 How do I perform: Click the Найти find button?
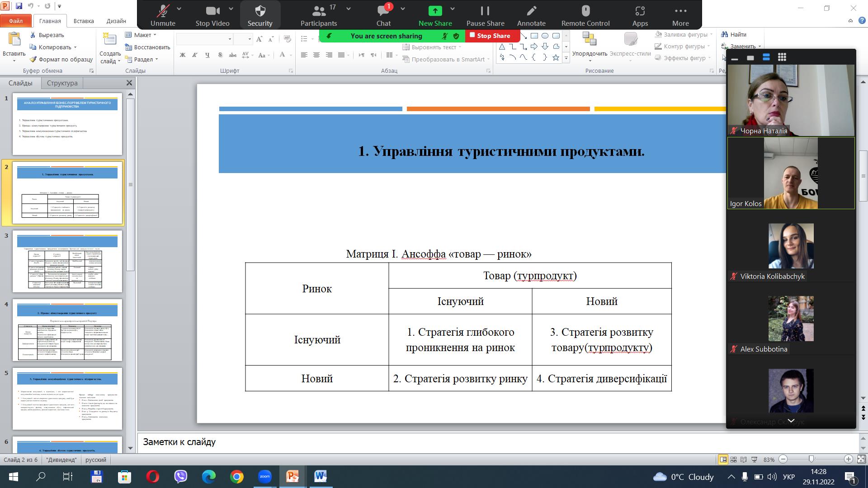734,34
